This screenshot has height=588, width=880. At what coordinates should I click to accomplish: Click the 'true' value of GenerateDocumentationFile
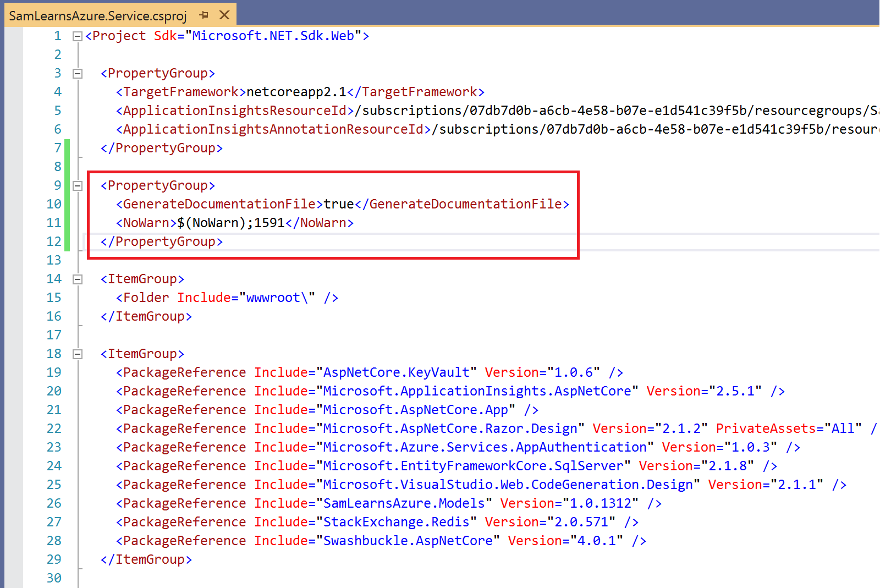338,204
